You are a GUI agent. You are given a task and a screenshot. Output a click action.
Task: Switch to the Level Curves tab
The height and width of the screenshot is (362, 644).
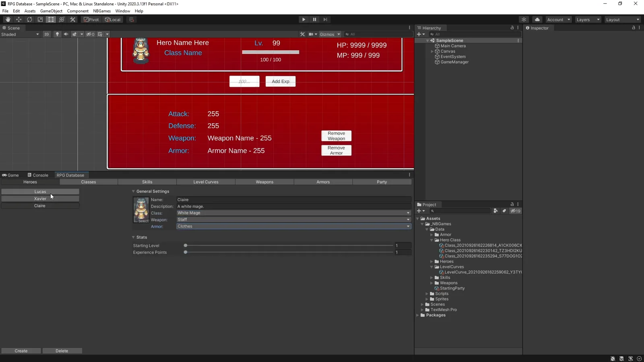[x=206, y=182]
